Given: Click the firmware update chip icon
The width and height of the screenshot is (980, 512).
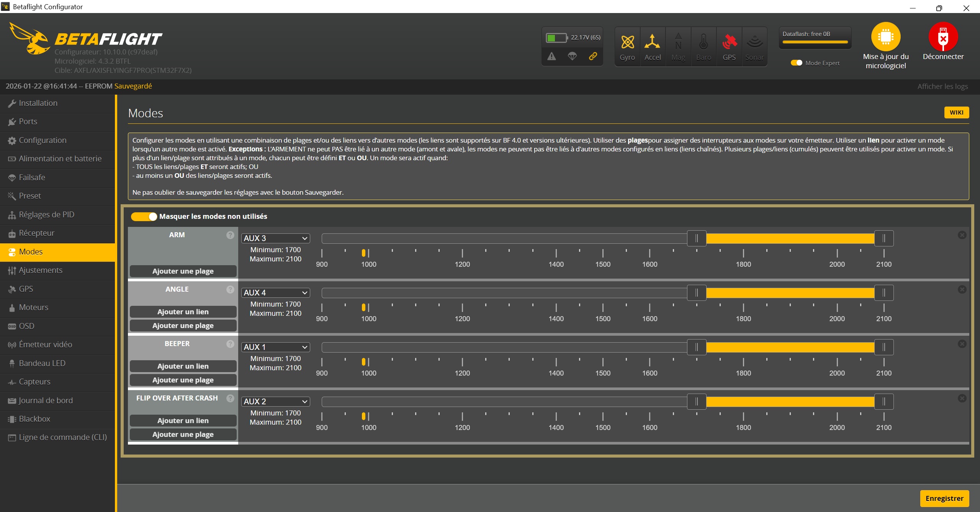Looking at the screenshot, I should click(x=885, y=37).
